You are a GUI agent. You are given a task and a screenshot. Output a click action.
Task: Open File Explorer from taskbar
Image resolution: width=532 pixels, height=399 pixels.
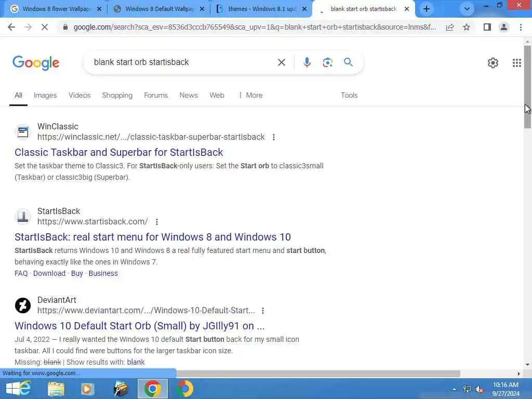pyautogui.click(x=56, y=389)
